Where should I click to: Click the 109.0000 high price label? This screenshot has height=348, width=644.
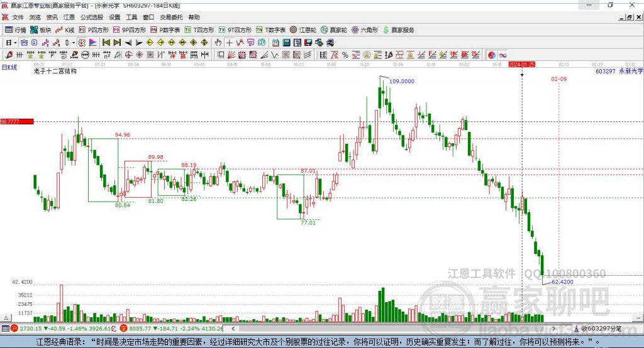tap(402, 81)
